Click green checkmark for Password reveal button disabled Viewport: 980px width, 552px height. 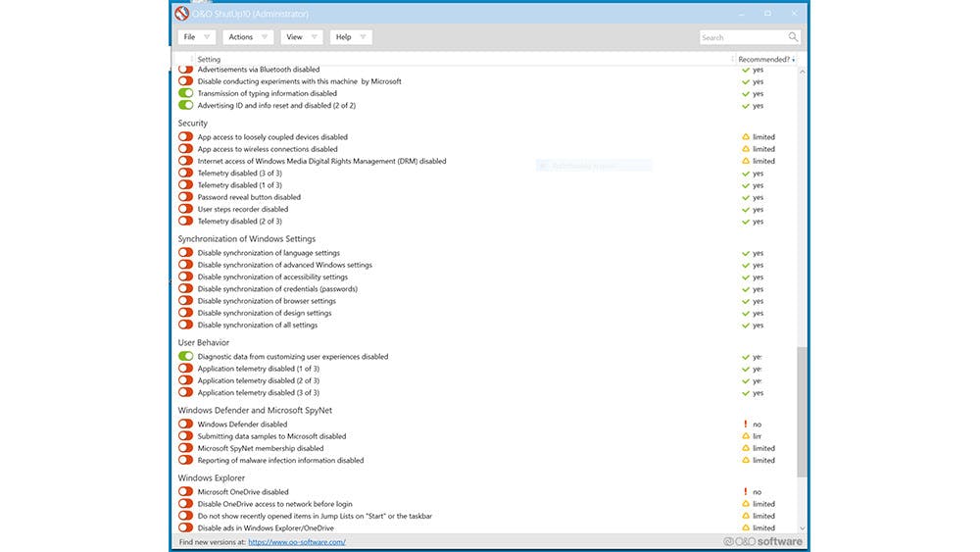[x=746, y=197]
